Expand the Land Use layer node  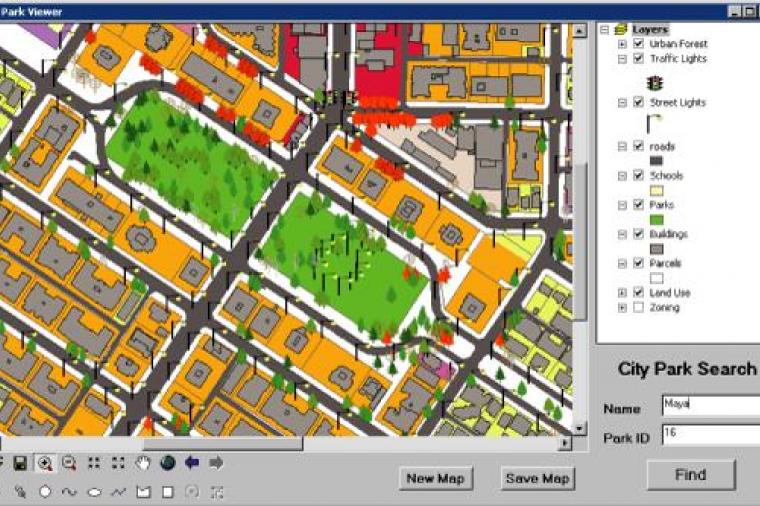622,293
